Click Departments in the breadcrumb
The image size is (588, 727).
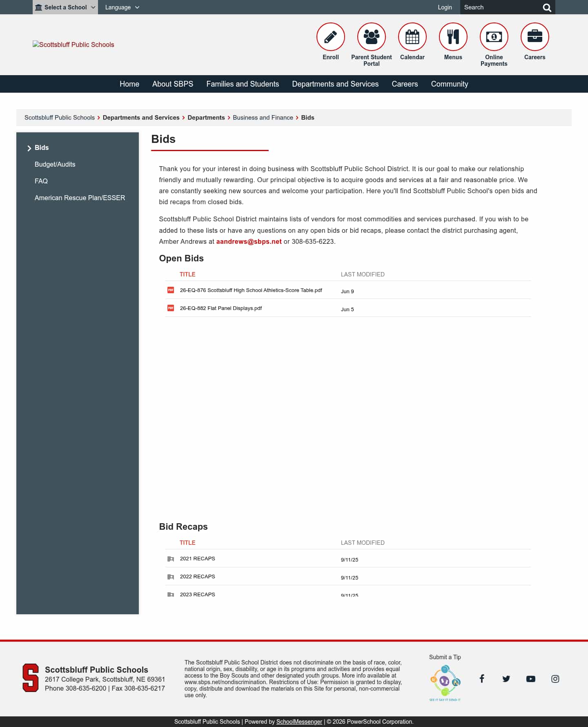[206, 118]
